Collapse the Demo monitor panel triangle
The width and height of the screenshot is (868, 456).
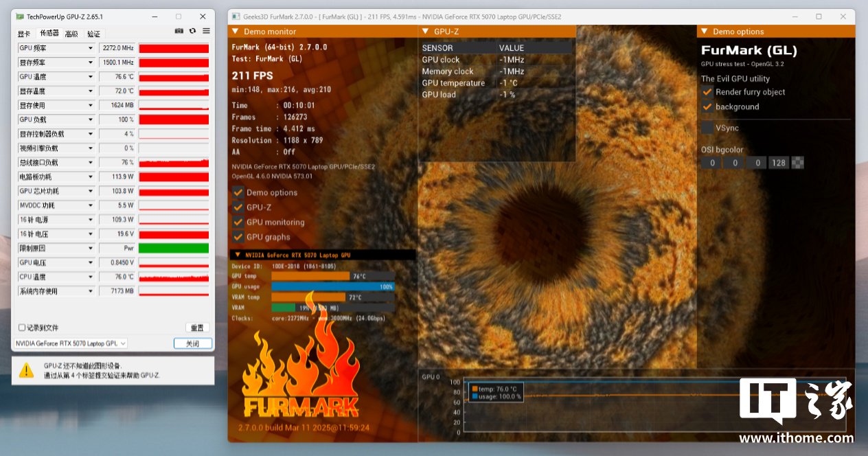click(235, 32)
